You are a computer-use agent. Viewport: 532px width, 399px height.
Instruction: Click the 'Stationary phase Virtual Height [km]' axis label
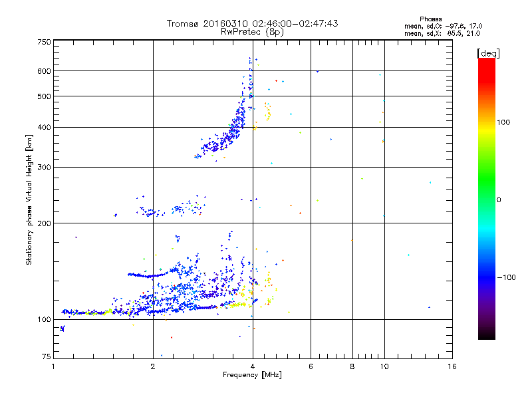click(29, 199)
